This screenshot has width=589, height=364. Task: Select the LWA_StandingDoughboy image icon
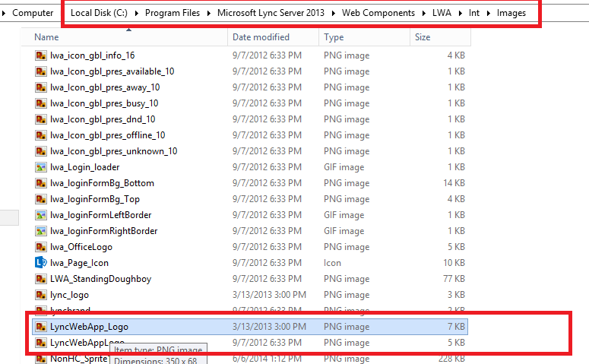[x=41, y=279]
